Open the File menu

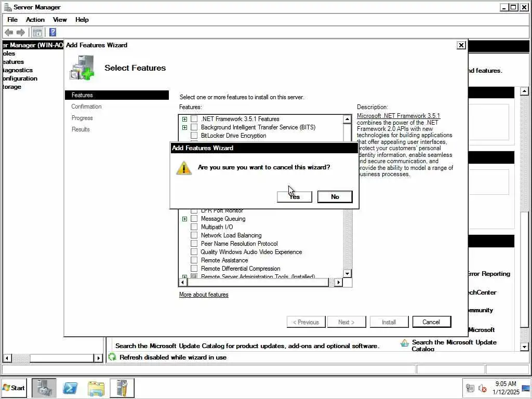(12, 20)
